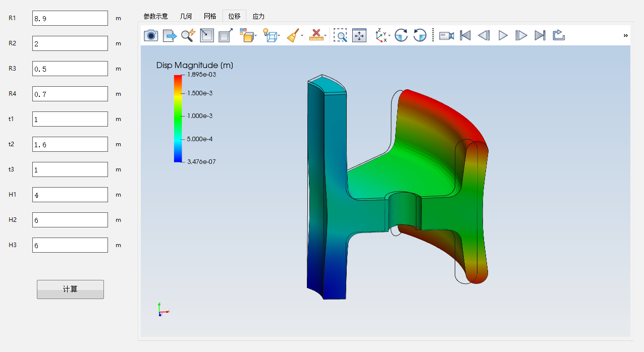Click the R4 input field

tap(70, 94)
